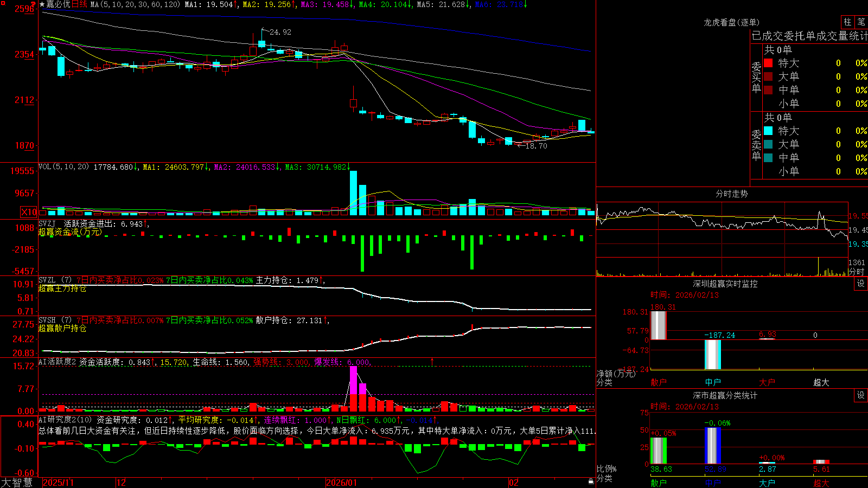
Task: Click the tallest cyan volume bar
Action: coord(354,193)
